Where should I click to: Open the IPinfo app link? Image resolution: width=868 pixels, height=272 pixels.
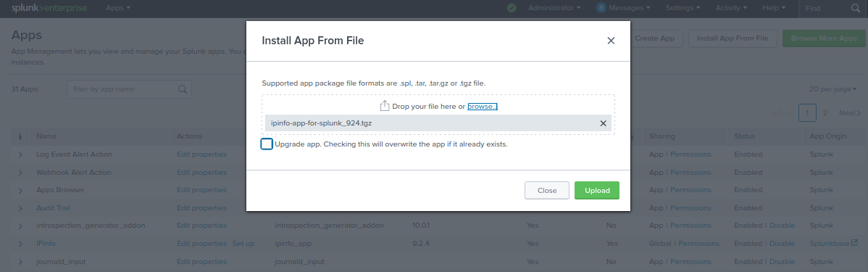pyautogui.click(x=46, y=243)
